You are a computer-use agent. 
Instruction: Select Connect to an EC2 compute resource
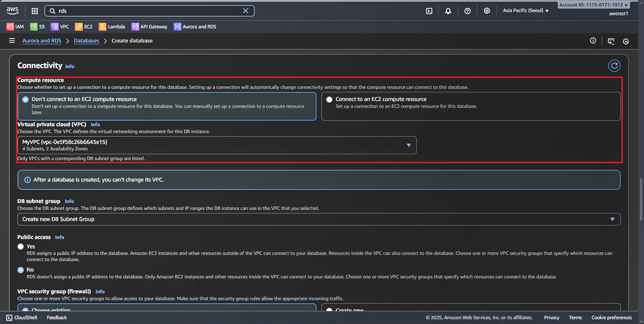[x=329, y=99]
